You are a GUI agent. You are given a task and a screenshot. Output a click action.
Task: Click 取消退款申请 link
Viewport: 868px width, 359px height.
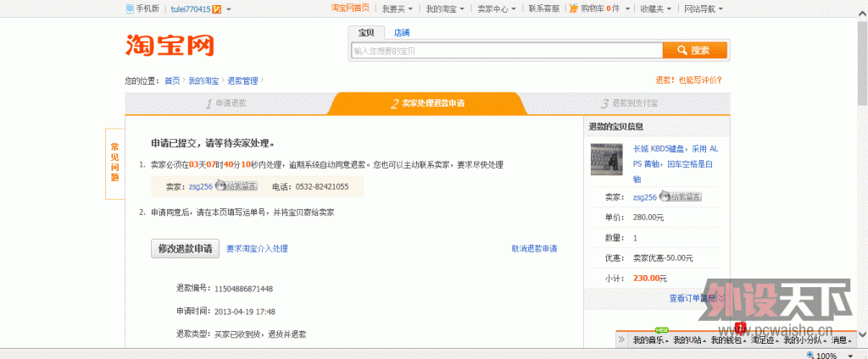[x=534, y=249]
